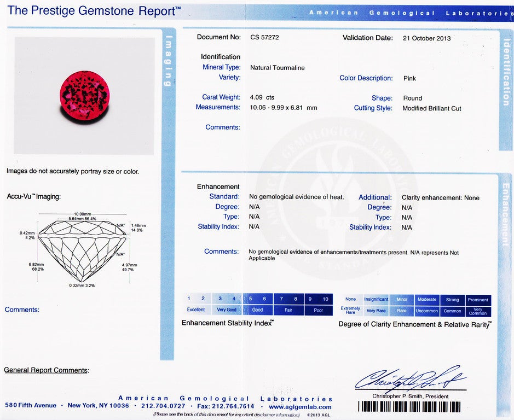Screen dimensions: 514x420
Task: Click the "0.32mm 3.2%" culet dimension
Action: [x=82, y=285]
